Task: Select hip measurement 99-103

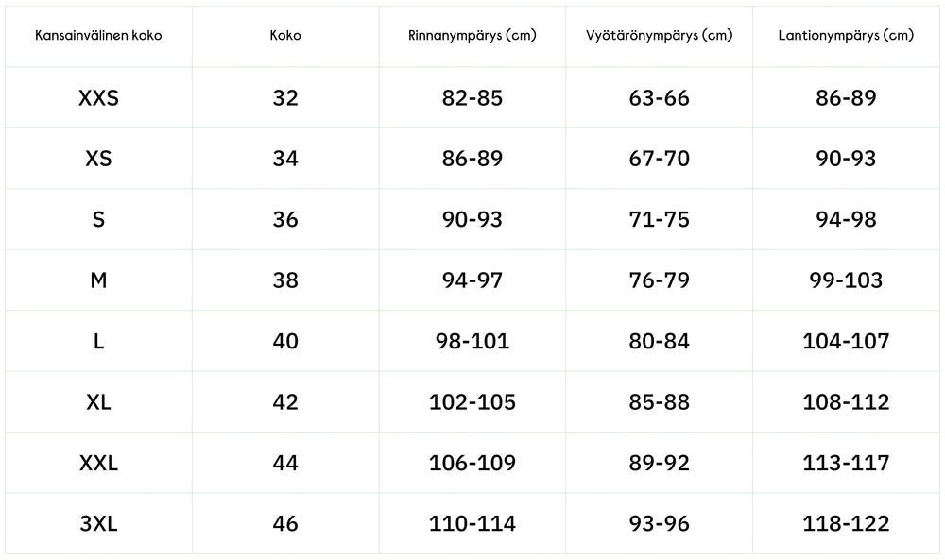Action: click(847, 280)
